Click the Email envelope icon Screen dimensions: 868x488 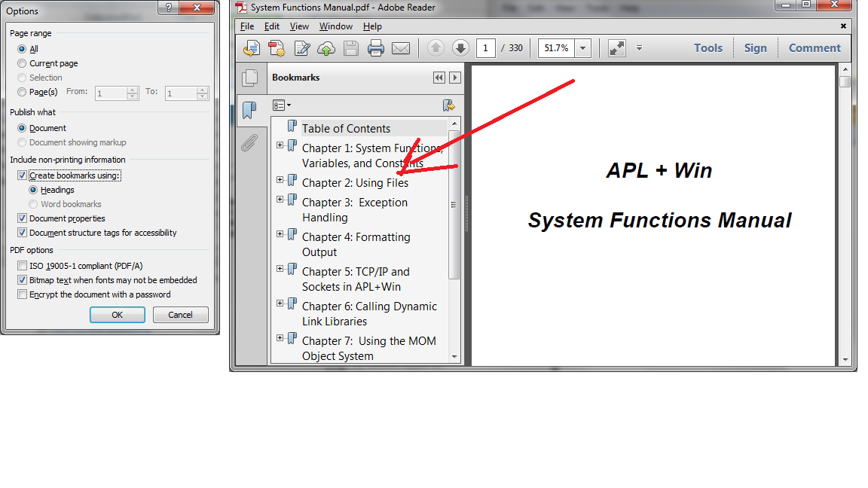pyautogui.click(x=401, y=48)
